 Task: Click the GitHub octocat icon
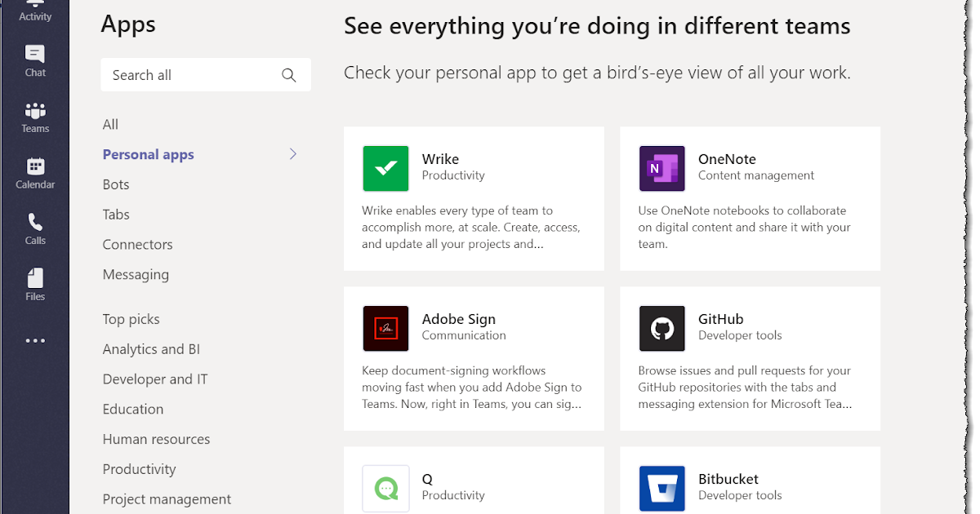pos(661,328)
